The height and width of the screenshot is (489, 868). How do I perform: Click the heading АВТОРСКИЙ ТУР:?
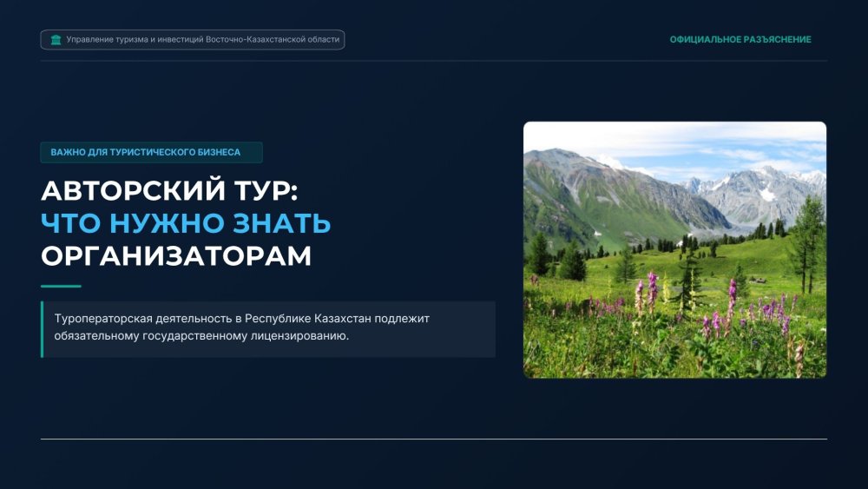[169, 190]
